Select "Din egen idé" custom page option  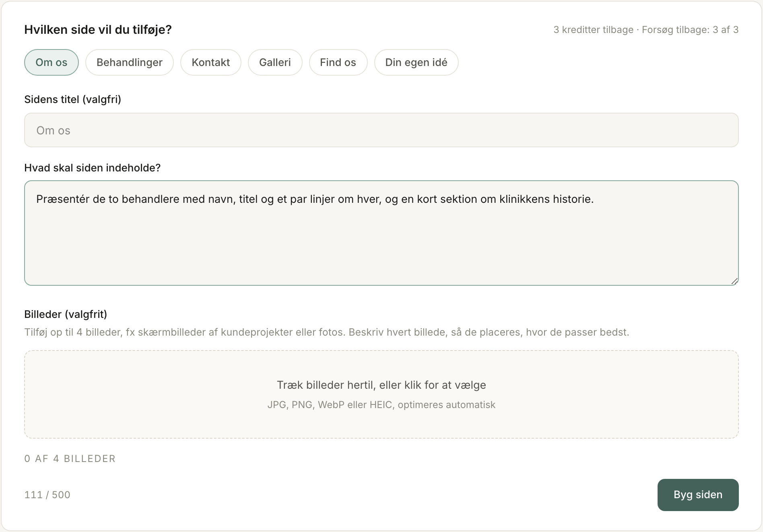417,62
